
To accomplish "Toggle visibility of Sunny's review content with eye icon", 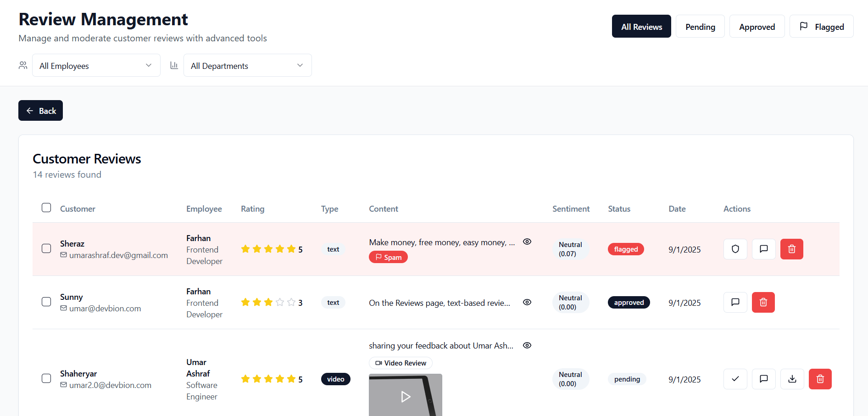I will click(527, 302).
